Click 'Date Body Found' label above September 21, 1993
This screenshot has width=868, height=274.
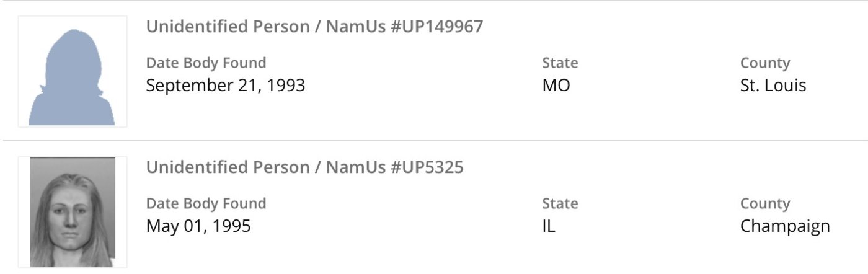coord(206,63)
